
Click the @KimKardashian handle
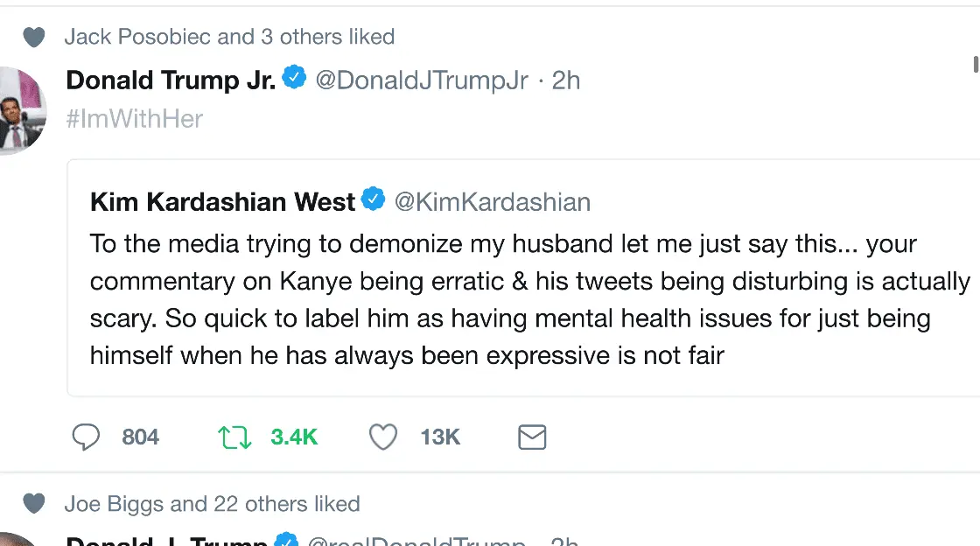[493, 202]
